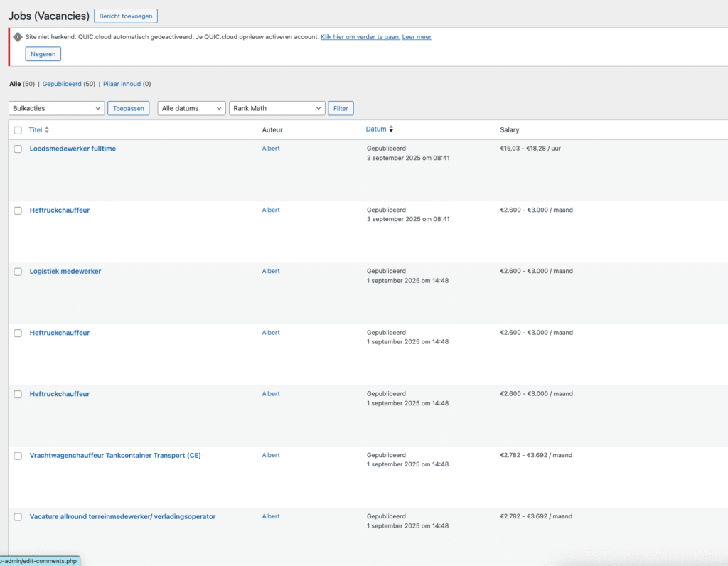
Task: Select the Pilaar inhoud (0) filter view
Action: coord(127,84)
